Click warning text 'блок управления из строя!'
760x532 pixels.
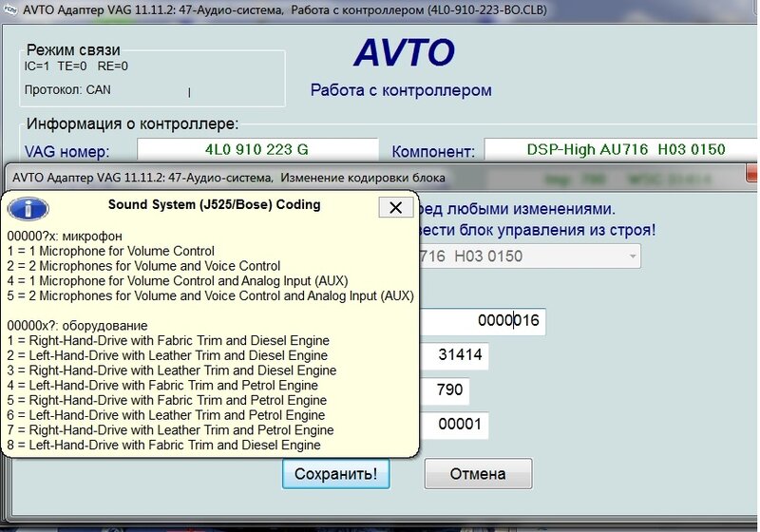tap(558, 230)
